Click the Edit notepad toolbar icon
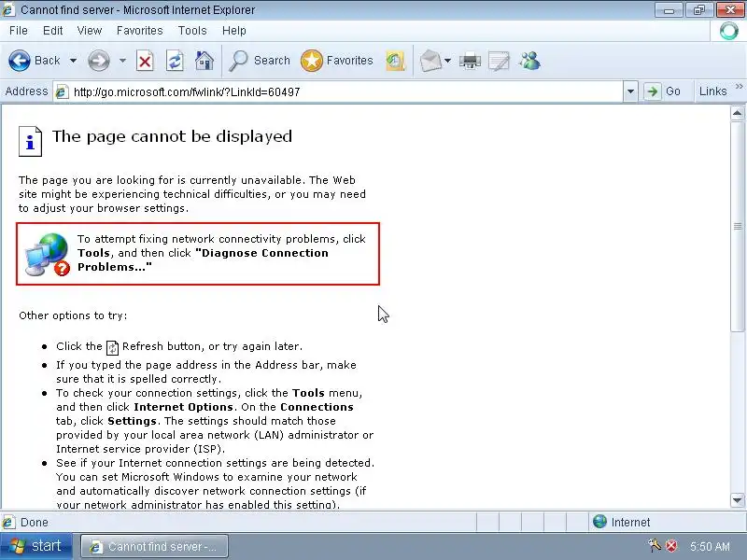 pos(499,61)
